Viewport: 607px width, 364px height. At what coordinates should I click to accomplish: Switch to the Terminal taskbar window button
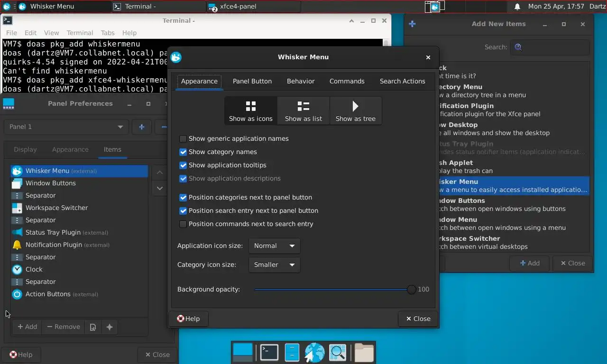point(159,7)
